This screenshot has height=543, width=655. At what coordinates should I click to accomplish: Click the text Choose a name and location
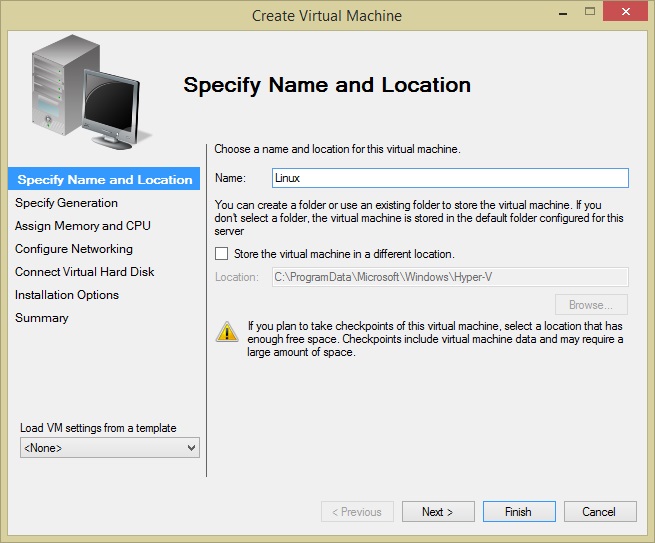tap(337, 149)
